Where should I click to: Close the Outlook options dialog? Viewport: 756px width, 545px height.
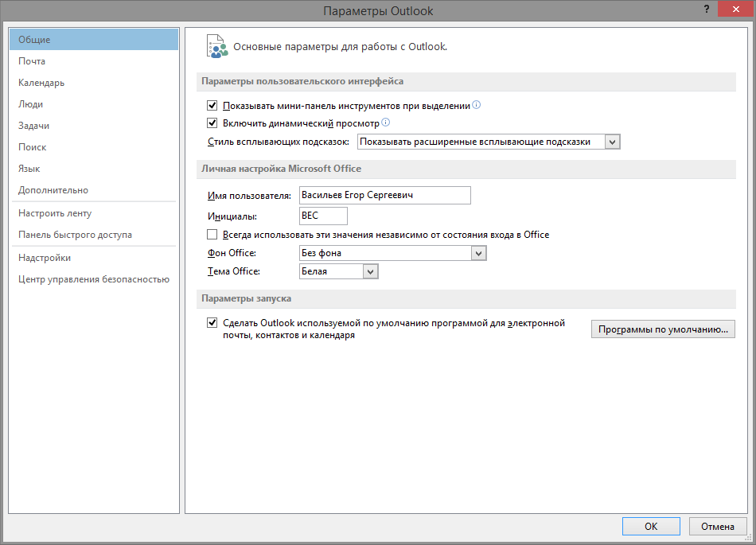click(735, 10)
